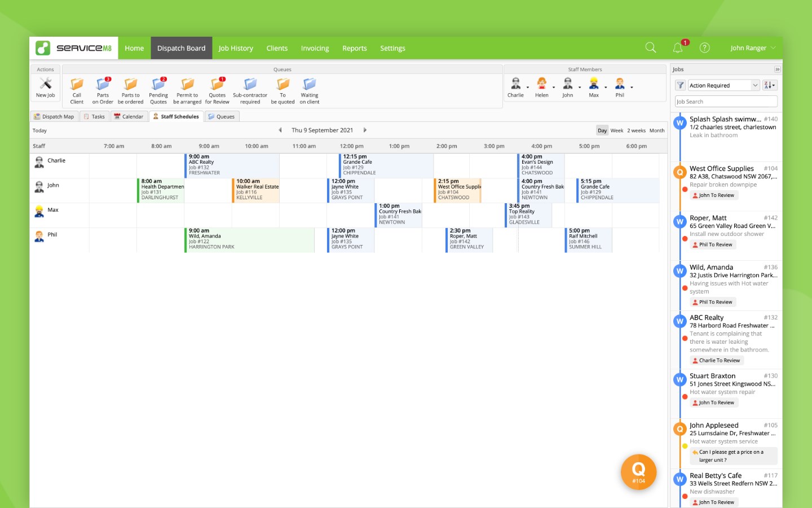Click Phil To Review tag on job #142
This screenshot has height=508, width=812.
(713, 245)
